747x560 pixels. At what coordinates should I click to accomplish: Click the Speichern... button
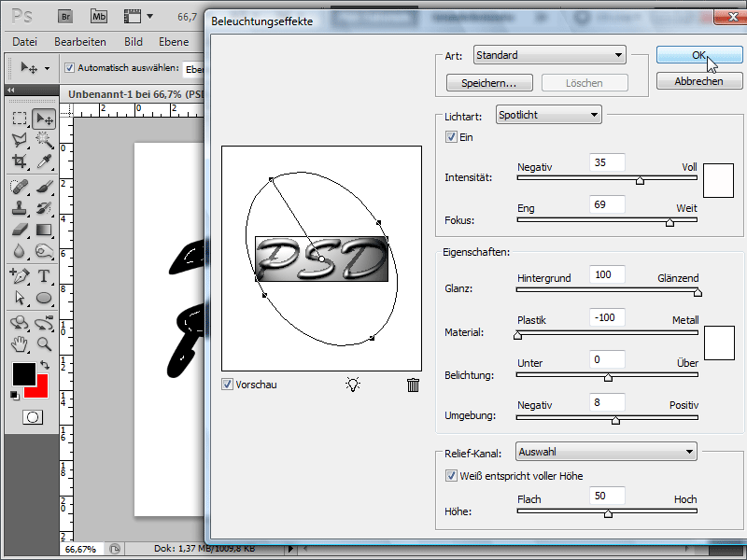coord(489,83)
